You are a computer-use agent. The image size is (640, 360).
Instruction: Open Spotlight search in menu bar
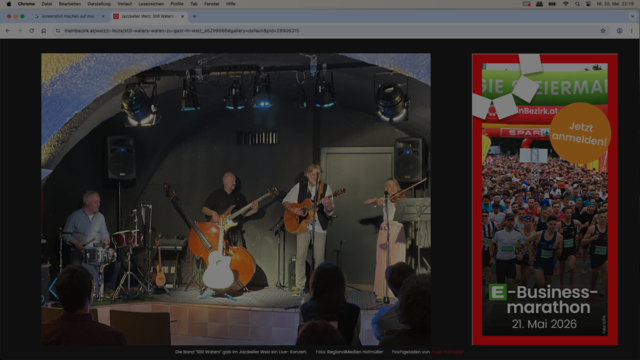point(577,4)
